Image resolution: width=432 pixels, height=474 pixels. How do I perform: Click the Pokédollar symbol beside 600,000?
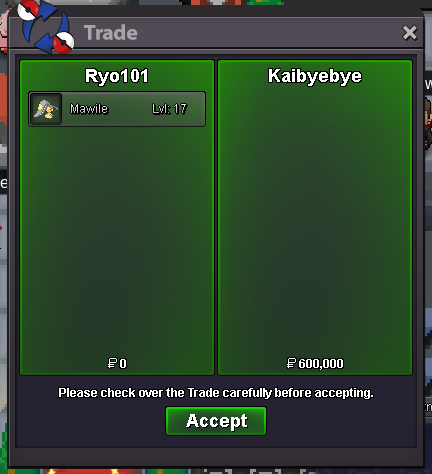click(x=291, y=363)
